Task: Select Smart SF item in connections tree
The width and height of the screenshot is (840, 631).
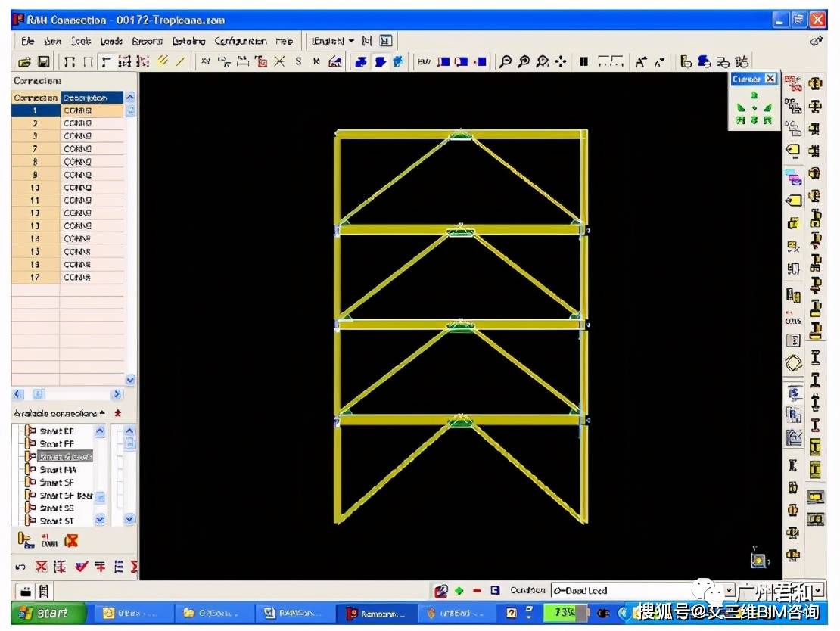Action: (x=57, y=482)
